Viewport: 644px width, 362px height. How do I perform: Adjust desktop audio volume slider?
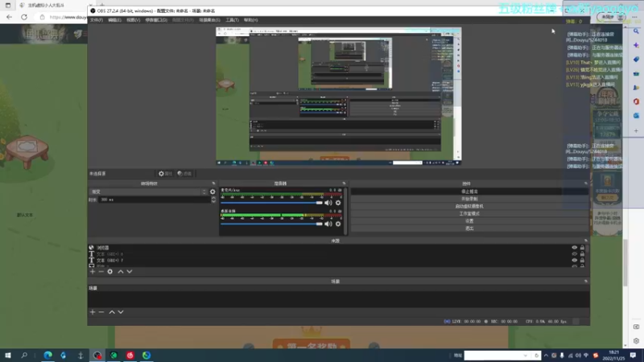click(271, 224)
